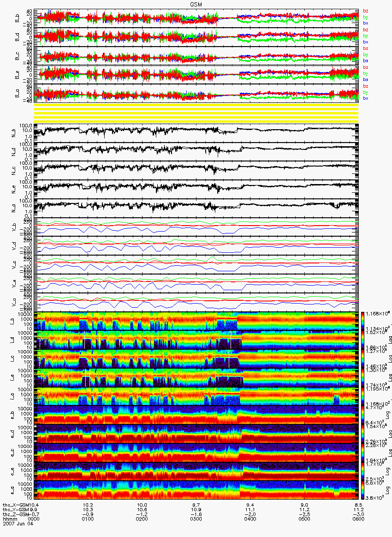Select the B_b y-axis label
Screen dimensions: 392x537
point(17,18)
